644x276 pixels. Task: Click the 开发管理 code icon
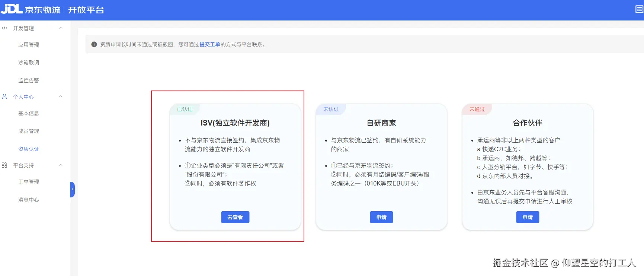[4, 28]
